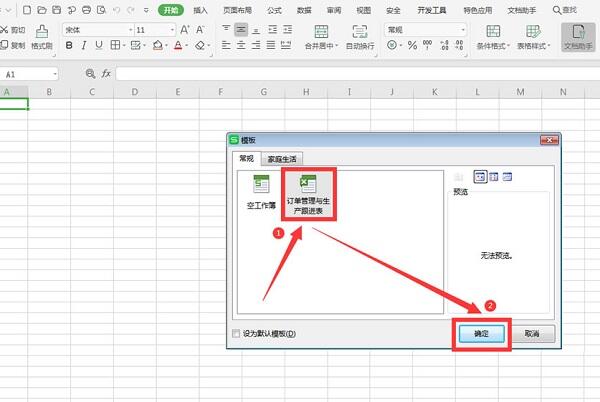This screenshot has height=402, width=600.
Task: Toggle middle vertical alignment
Action: 241,29
